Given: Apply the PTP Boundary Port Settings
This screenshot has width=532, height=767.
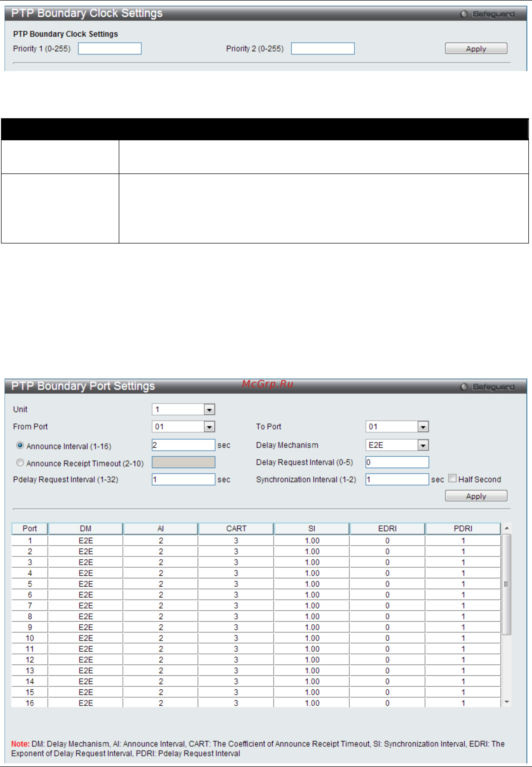Looking at the screenshot, I should tap(476, 496).
